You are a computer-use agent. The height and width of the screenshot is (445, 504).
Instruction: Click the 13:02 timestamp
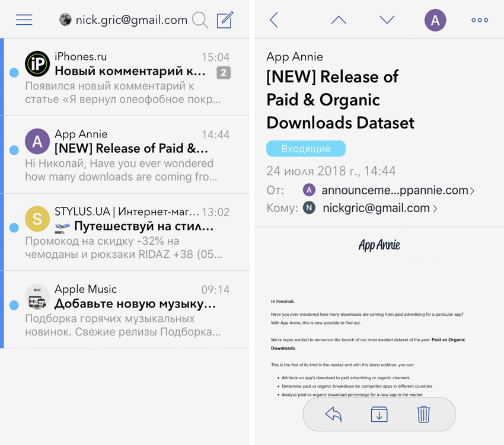pos(215,212)
